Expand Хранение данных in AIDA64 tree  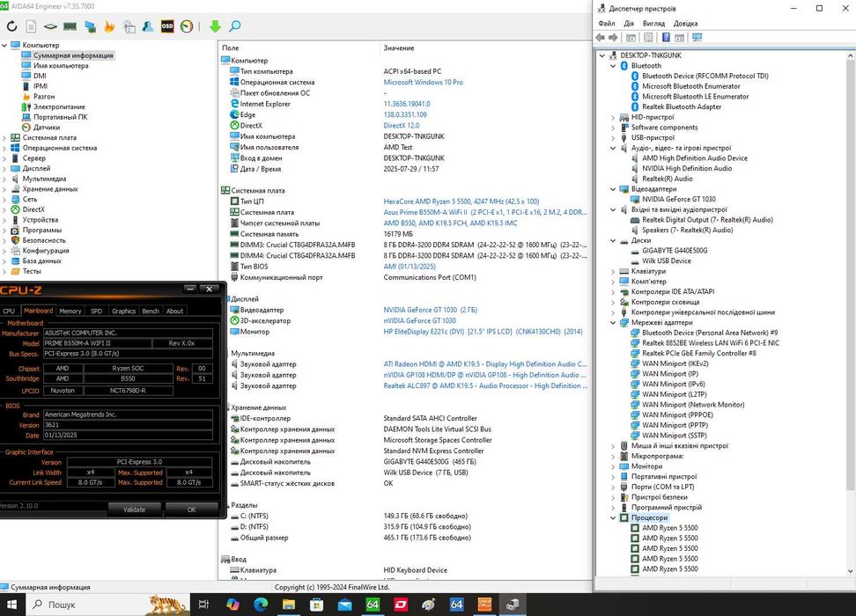[4, 189]
